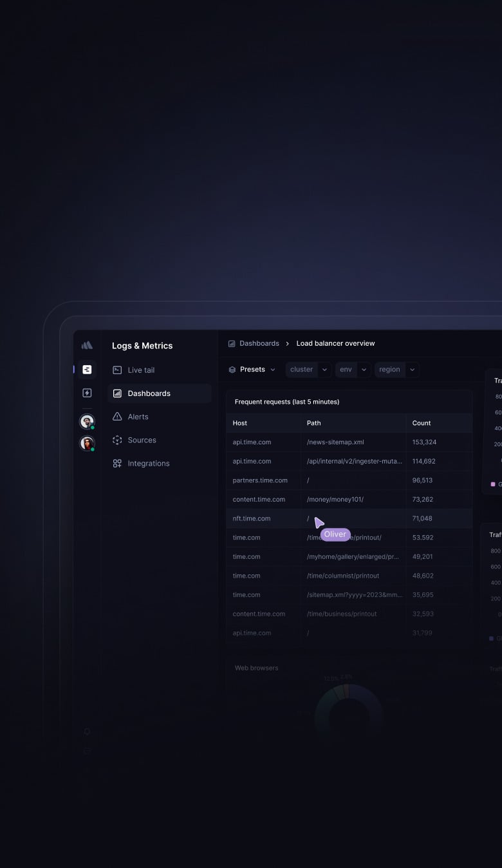Click the Sources icon in the sidebar

[117, 440]
